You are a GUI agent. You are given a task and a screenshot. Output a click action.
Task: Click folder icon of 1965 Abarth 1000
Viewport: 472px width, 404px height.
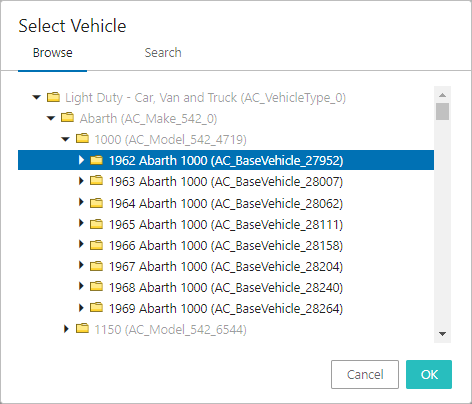[97, 224]
